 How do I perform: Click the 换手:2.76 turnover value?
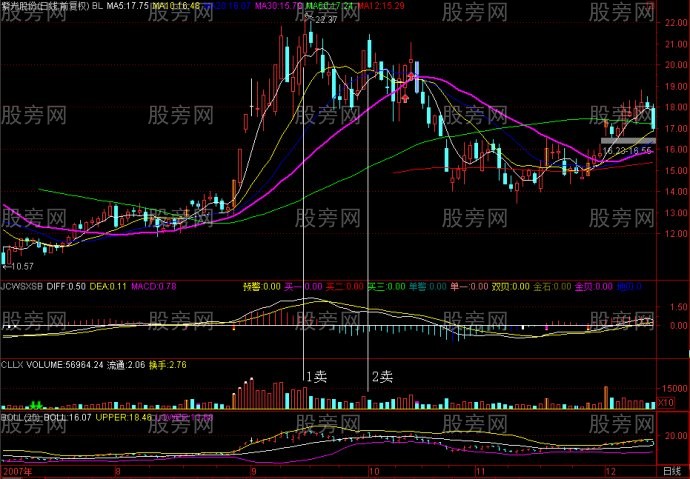point(167,365)
